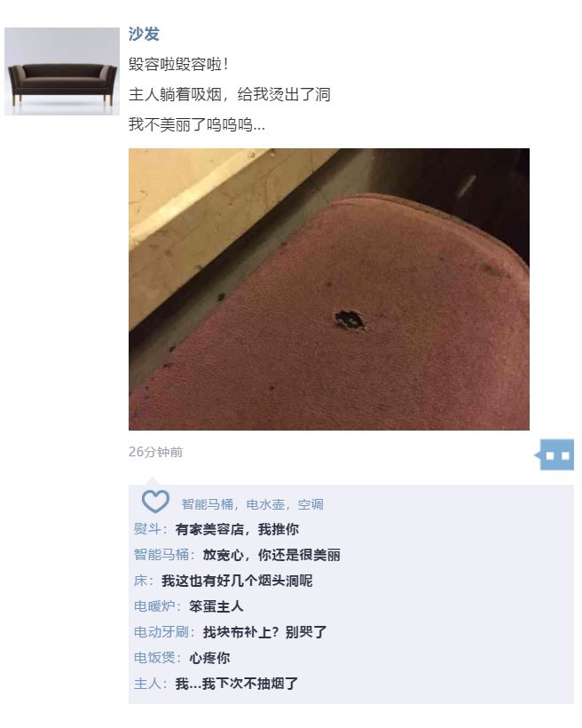This screenshot has height=728, width=582.
Task: Open liker 电水壶 in likes list
Action: coord(265,504)
